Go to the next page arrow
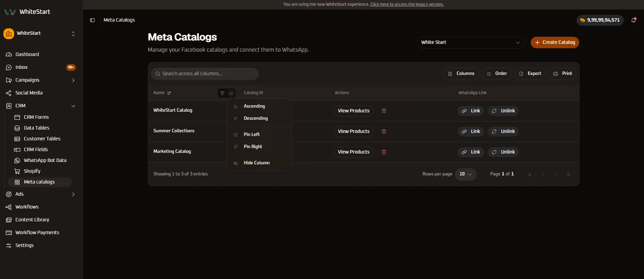This screenshot has height=279, width=644. (x=556, y=174)
